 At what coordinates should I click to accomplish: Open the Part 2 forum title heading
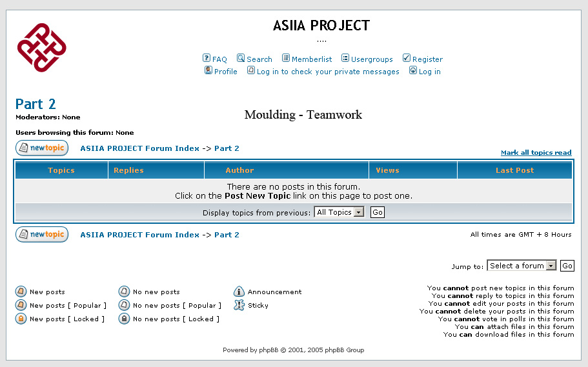35,104
